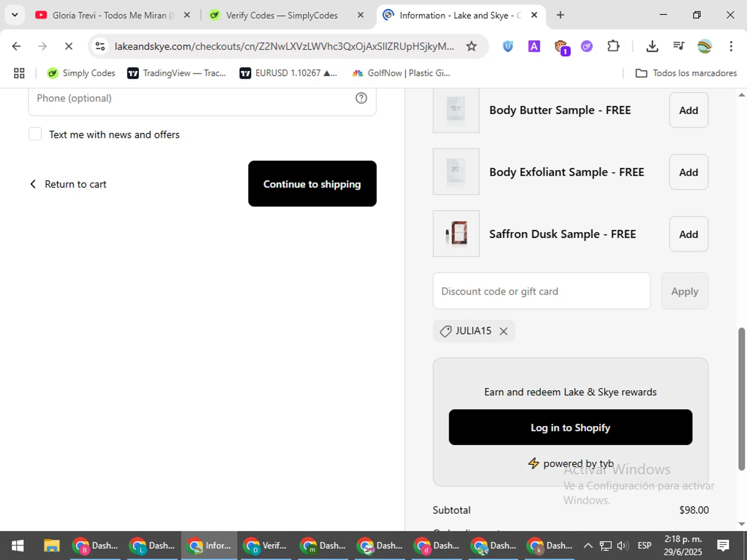Image resolution: width=747 pixels, height=560 pixels.
Task: Open Windows Start menu
Action: tap(17, 546)
